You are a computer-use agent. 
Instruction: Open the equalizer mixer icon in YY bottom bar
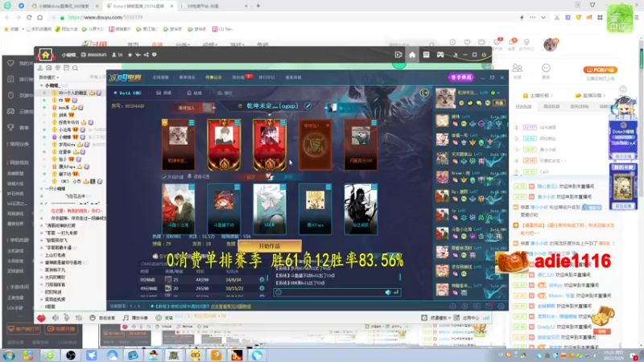(79, 318)
